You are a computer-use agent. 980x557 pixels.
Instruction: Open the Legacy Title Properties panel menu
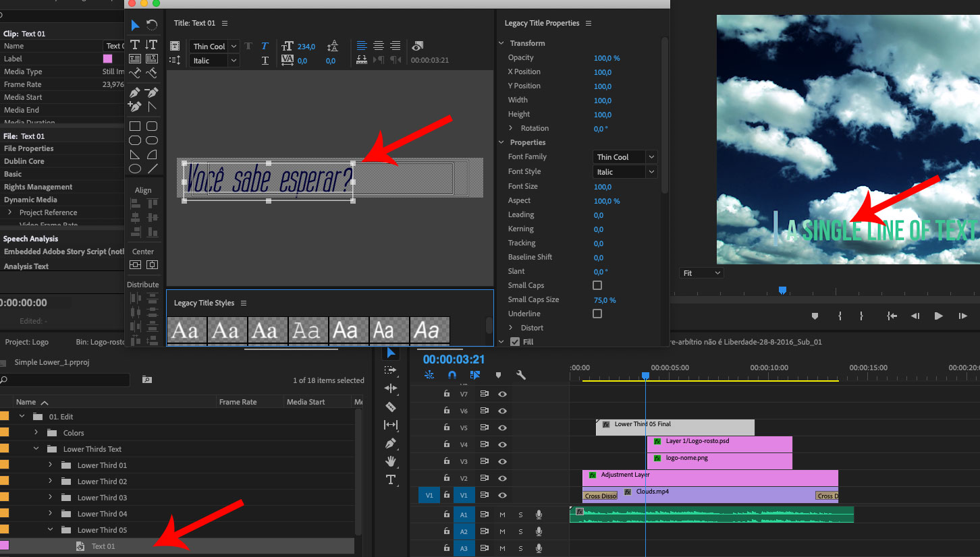click(x=589, y=23)
